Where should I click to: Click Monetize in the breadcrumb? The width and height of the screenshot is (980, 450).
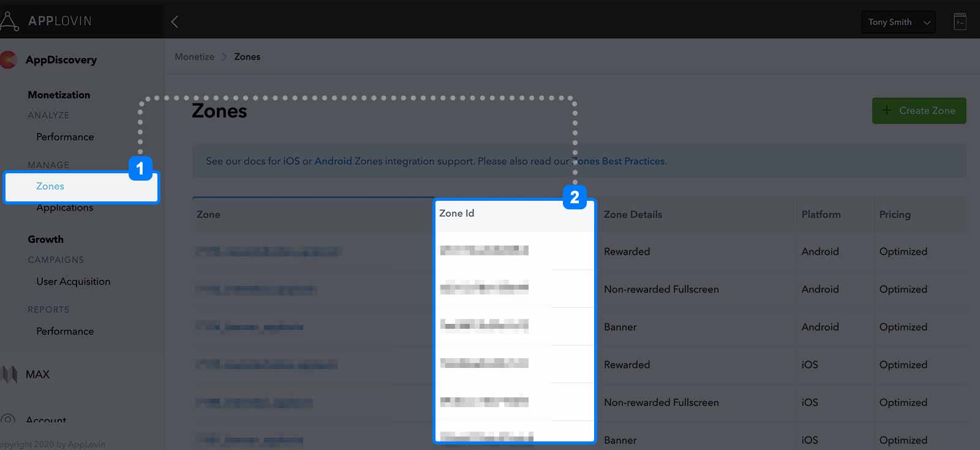tap(194, 57)
